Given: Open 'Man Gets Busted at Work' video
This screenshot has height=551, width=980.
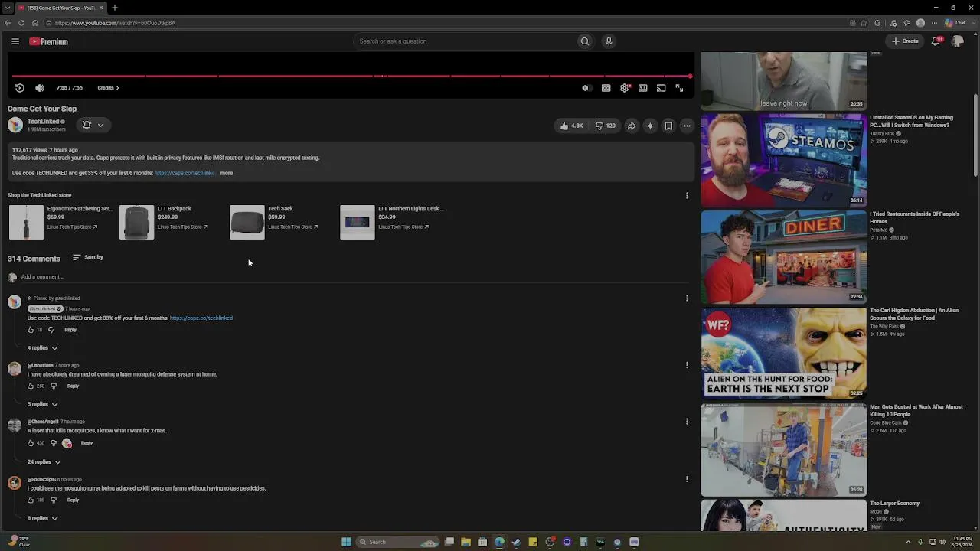Looking at the screenshot, I should [784, 450].
